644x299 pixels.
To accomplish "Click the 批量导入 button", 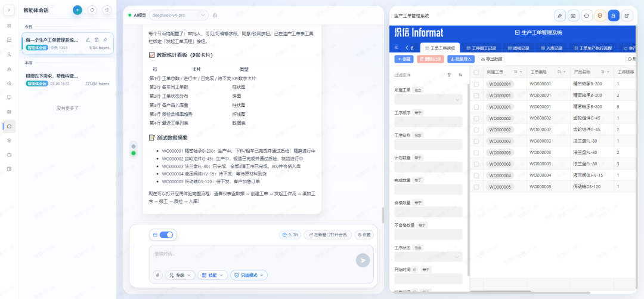I will (x=461, y=59).
